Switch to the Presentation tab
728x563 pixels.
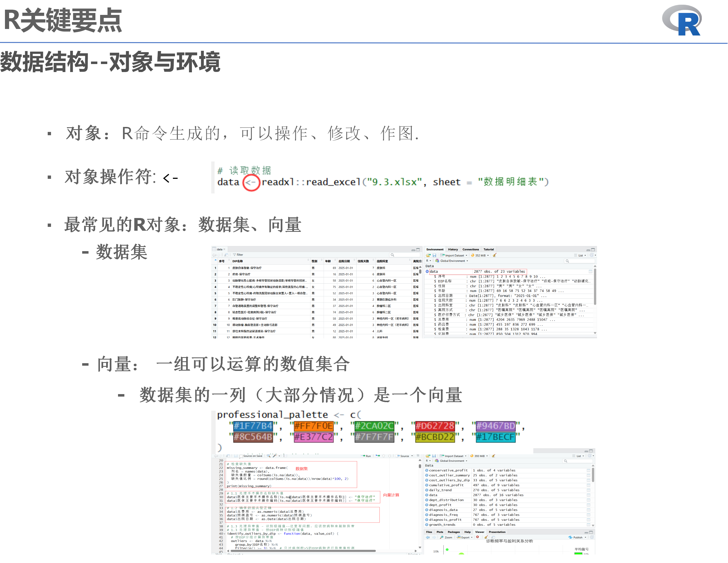click(497, 532)
